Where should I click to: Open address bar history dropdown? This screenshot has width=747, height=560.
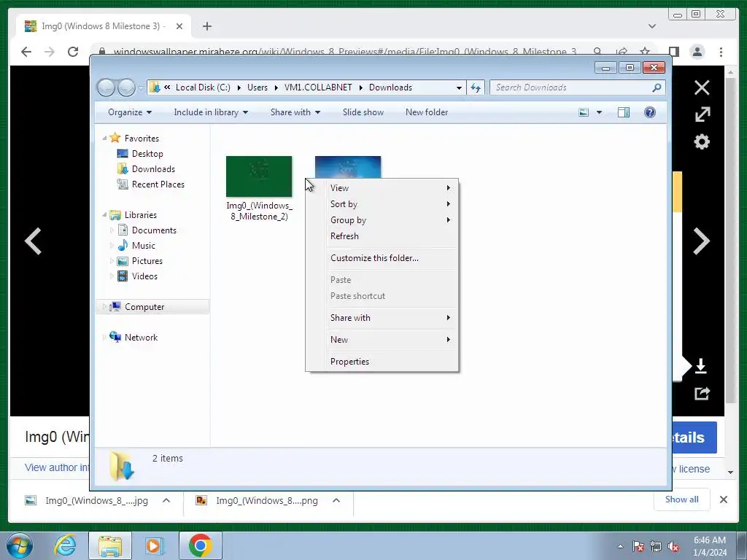tap(459, 87)
